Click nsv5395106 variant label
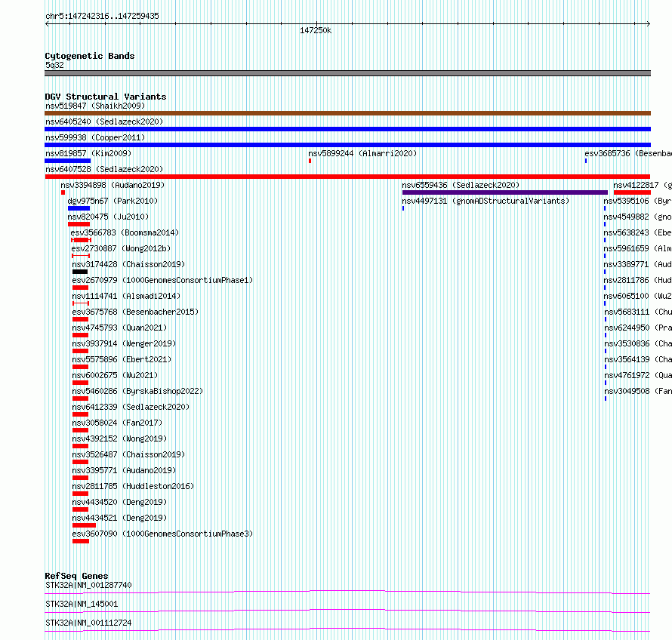 point(638,201)
